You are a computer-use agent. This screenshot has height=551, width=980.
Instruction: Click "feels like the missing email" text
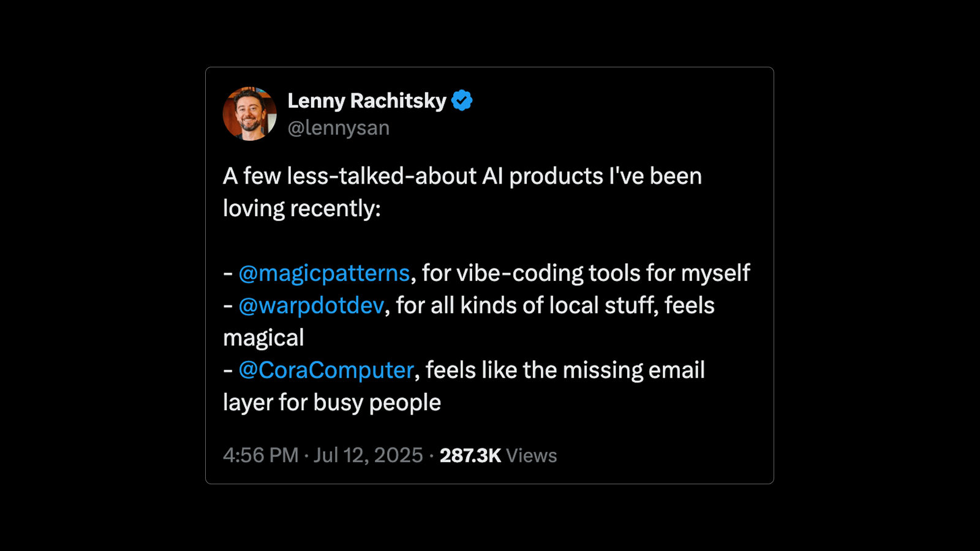pos(565,370)
